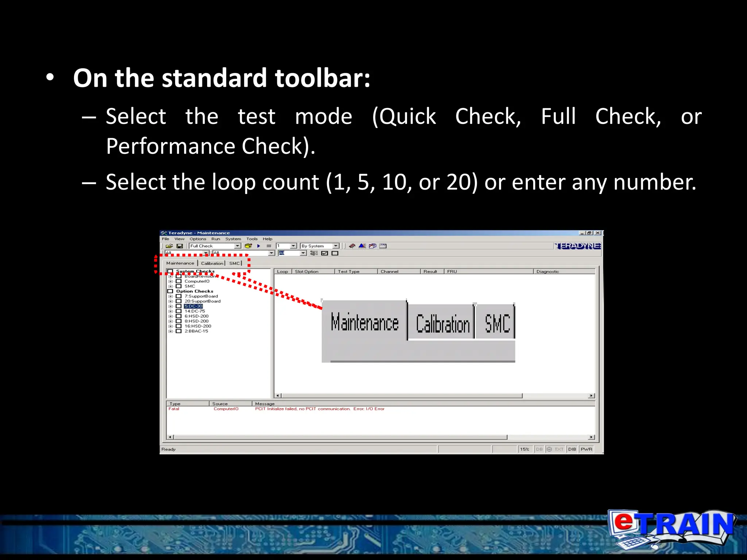Click the DIB status bar indicator

[x=572, y=449]
